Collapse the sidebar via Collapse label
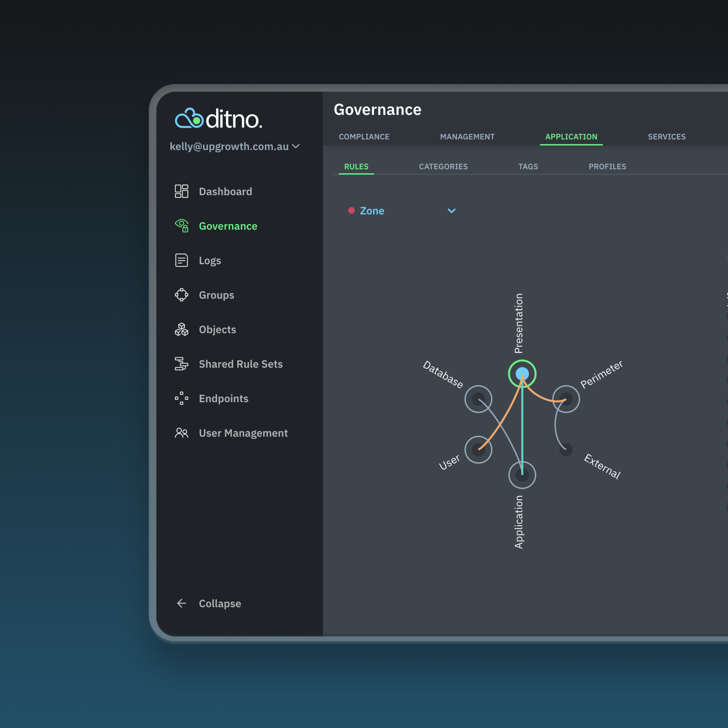The width and height of the screenshot is (728, 728). point(220,604)
